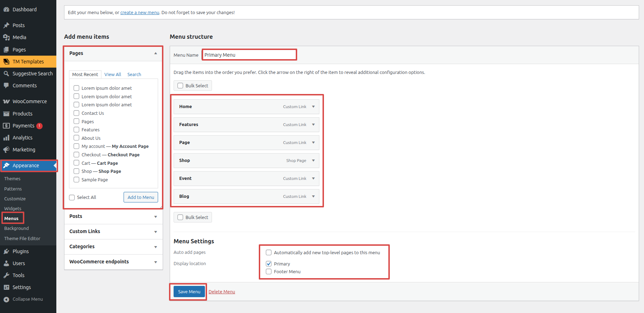This screenshot has height=313, width=644.
Task: Toggle the Select All pages checkbox
Action: 72,198
